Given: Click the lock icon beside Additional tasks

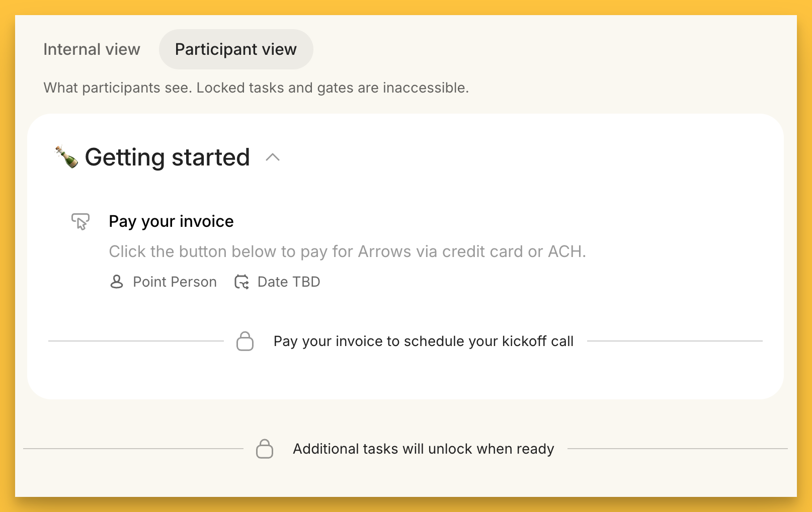Looking at the screenshot, I should [x=265, y=449].
